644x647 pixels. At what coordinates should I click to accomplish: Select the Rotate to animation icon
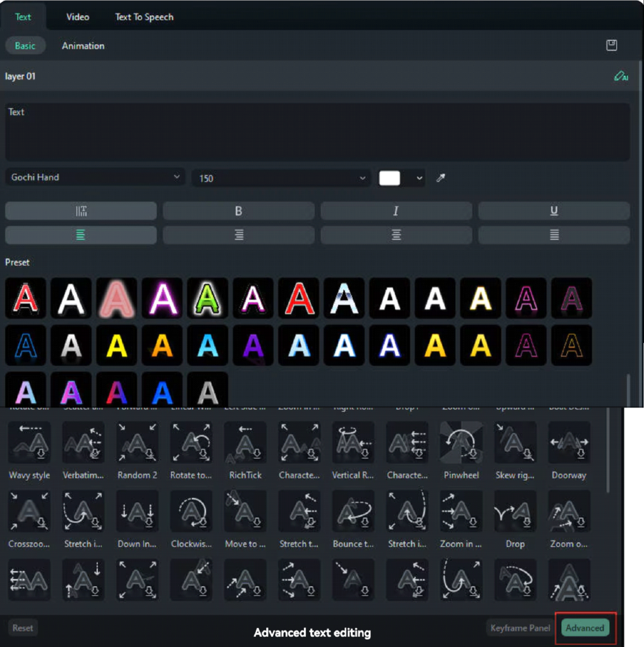click(x=191, y=442)
